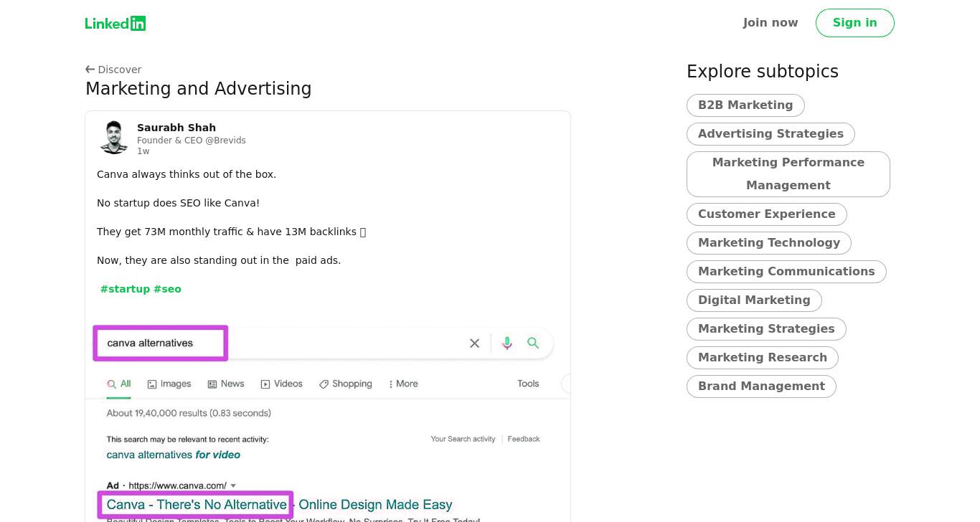Viewport: 980px width, 522px height.
Task: Click the Founder & CEO @Brevids subtitle
Action: click(x=192, y=141)
